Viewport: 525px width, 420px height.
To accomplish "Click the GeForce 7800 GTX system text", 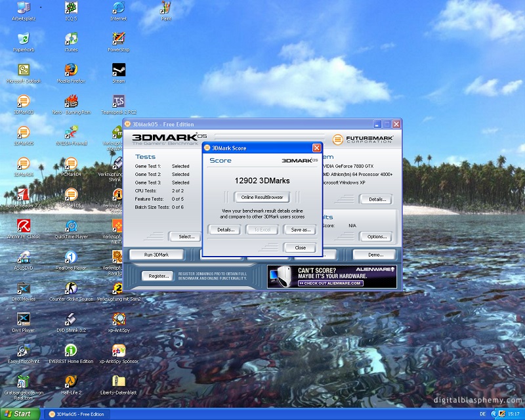I will pyautogui.click(x=348, y=166).
